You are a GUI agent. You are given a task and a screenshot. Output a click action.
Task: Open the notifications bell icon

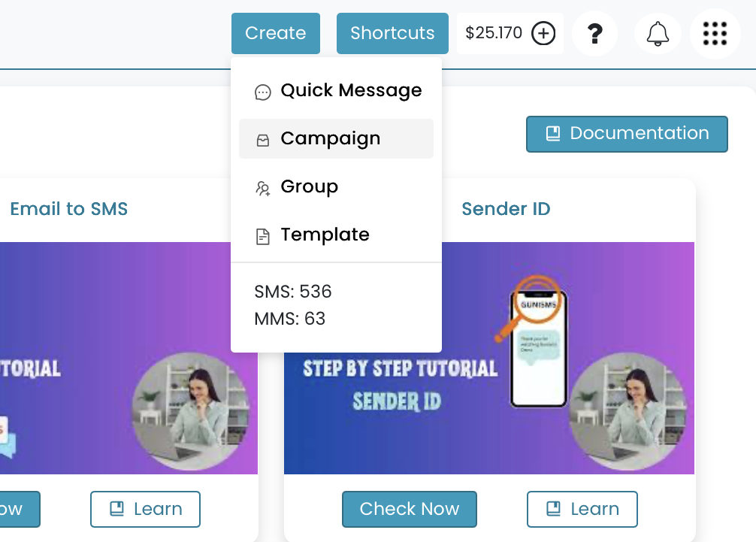pyautogui.click(x=658, y=33)
